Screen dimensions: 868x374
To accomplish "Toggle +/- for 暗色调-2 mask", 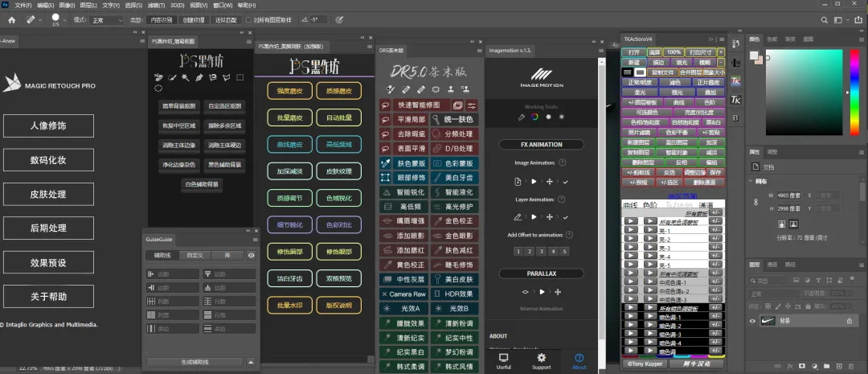I will point(716,326).
